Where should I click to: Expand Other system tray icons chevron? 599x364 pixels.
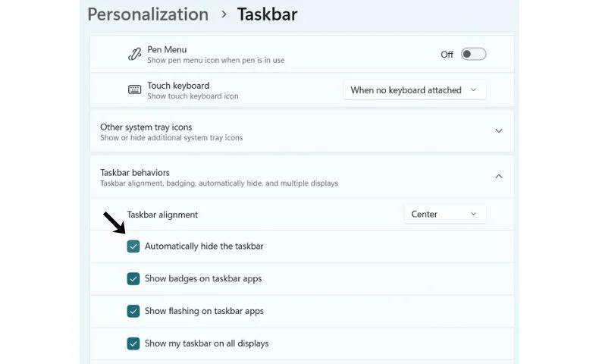[499, 130]
